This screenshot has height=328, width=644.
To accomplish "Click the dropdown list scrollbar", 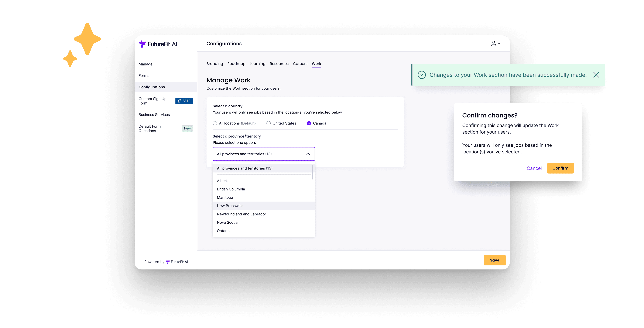I will 312,172.
